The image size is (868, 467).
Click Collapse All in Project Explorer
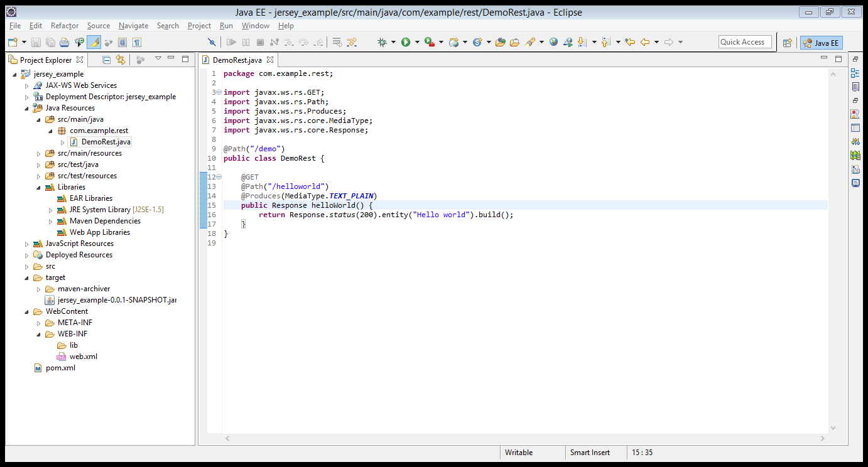[x=106, y=60]
